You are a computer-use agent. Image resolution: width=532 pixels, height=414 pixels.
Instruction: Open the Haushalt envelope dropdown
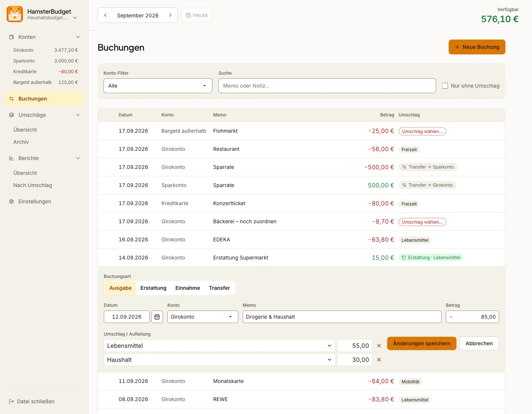[x=219, y=360]
